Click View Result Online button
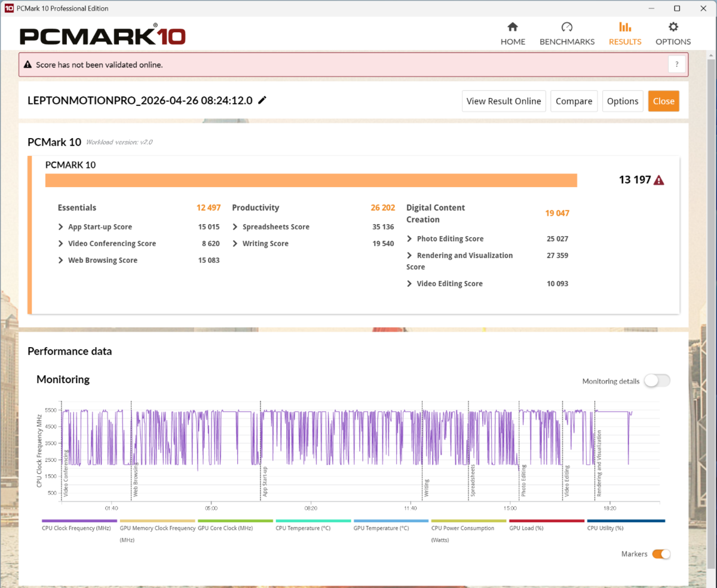Viewport: 717px width, 588px height. click(x=504, y=101)
